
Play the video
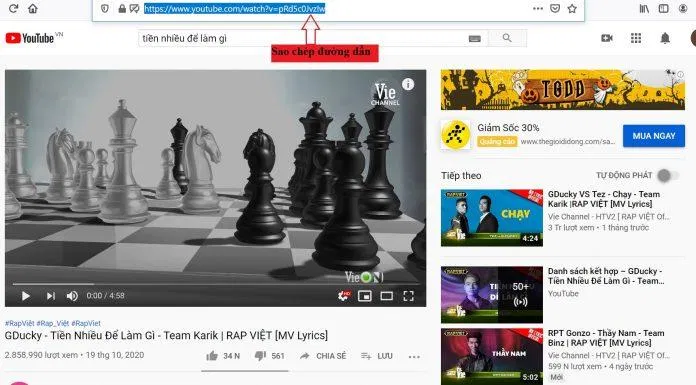tap(26, 296)
